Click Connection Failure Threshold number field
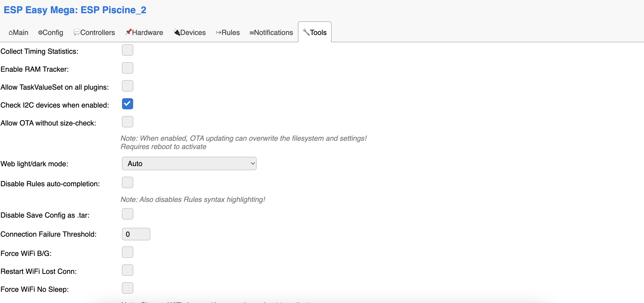The image size is (644, 303). click(136, 234)
